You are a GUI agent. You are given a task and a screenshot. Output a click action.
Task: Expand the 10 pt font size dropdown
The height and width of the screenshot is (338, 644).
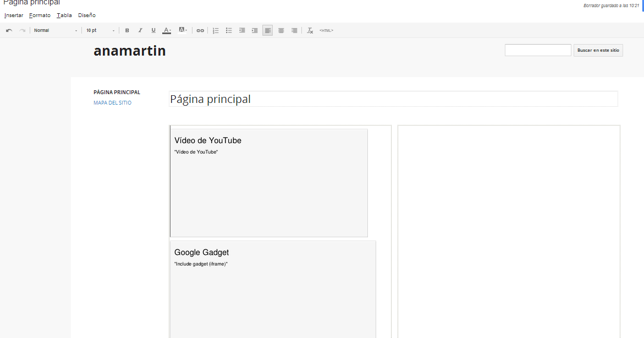click(x=101, y=30)
